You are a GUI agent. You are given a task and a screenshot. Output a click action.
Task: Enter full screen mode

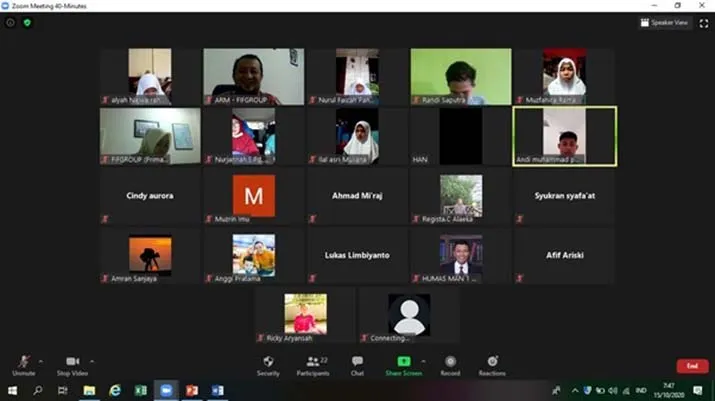point(703,22)
